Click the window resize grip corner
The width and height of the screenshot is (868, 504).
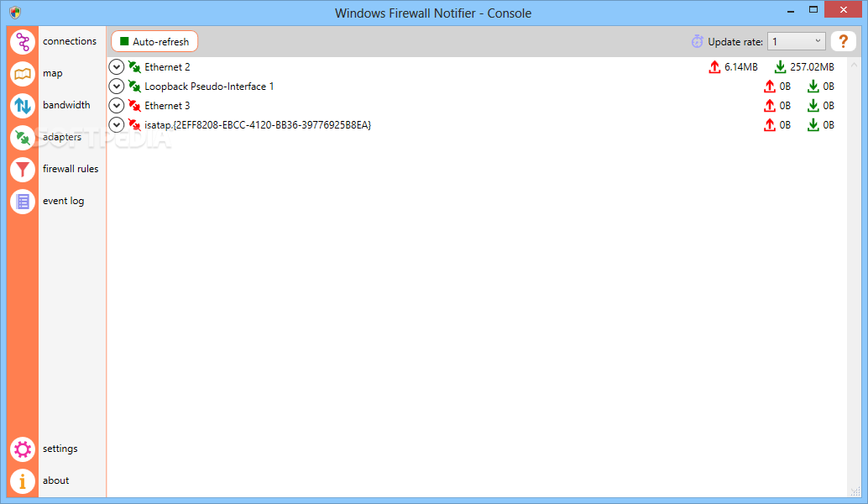855,491
